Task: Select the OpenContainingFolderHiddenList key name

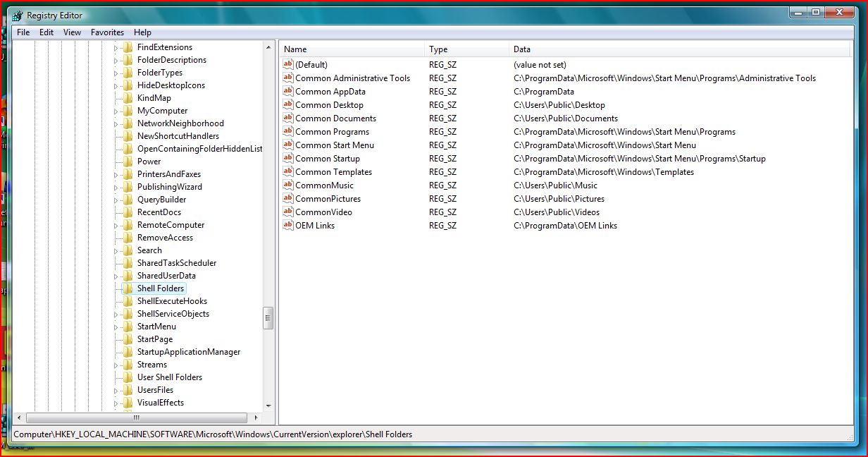Action: coord(199,149)
